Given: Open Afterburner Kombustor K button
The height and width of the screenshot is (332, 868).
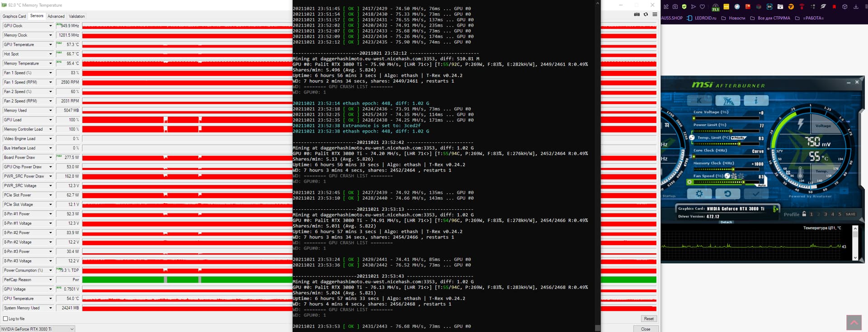Looking at the screenshot, I should 699,100.
